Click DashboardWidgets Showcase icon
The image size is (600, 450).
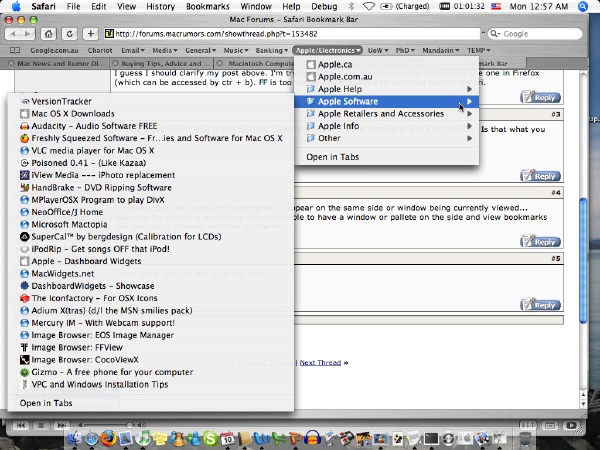[x=24, y=286]
